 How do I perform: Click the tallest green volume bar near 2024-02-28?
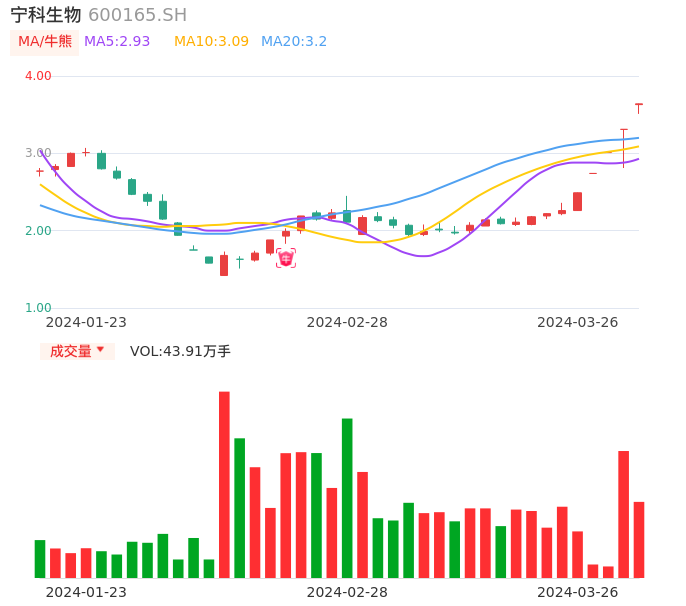(347, 498)
